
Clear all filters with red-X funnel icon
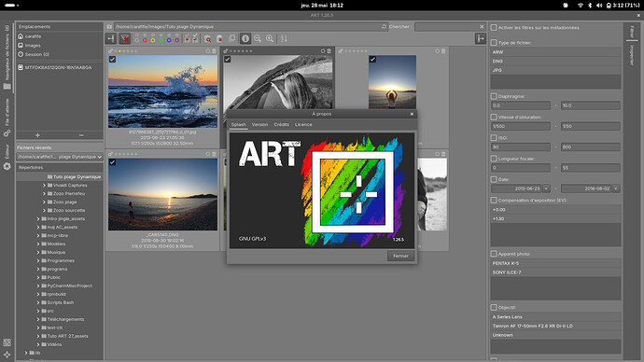125,38
